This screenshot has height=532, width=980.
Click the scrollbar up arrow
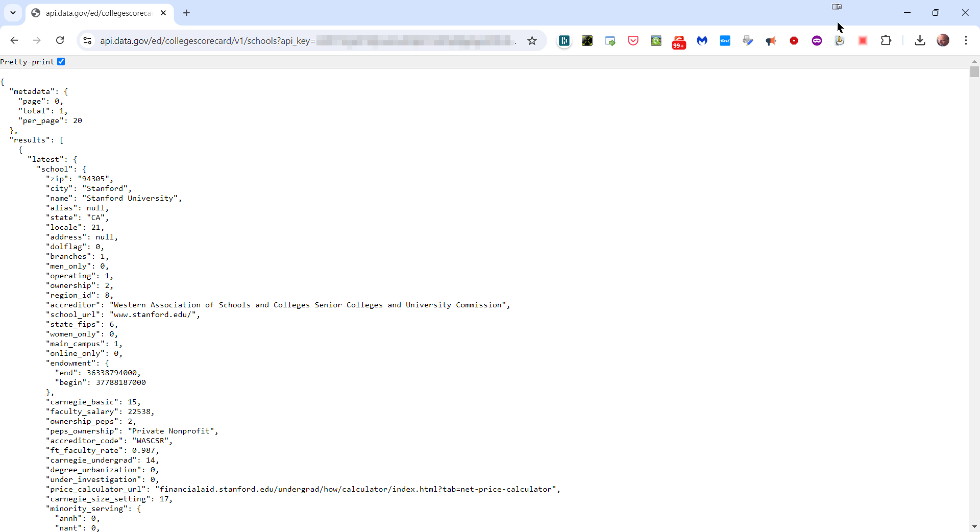974,62
